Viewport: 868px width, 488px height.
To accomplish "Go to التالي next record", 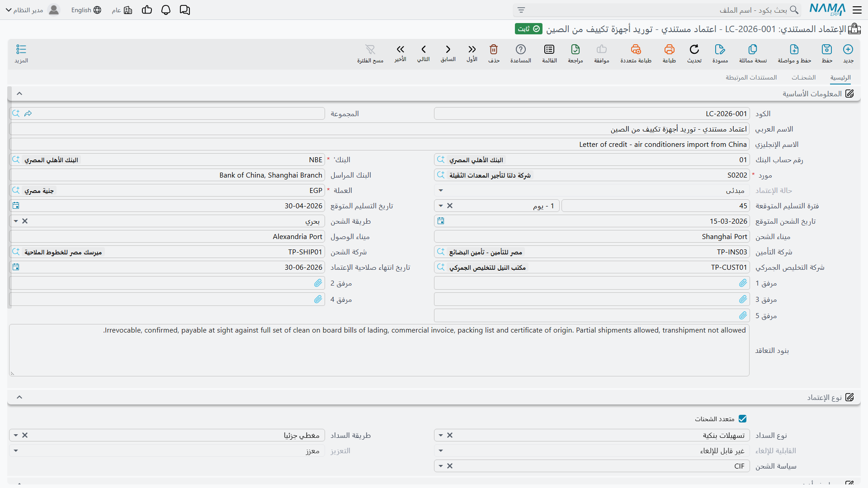I will pos(424,49).
